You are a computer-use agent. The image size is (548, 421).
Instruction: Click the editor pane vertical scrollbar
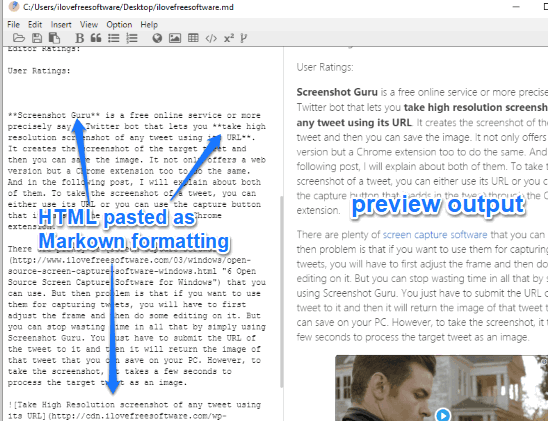point(281,292)
